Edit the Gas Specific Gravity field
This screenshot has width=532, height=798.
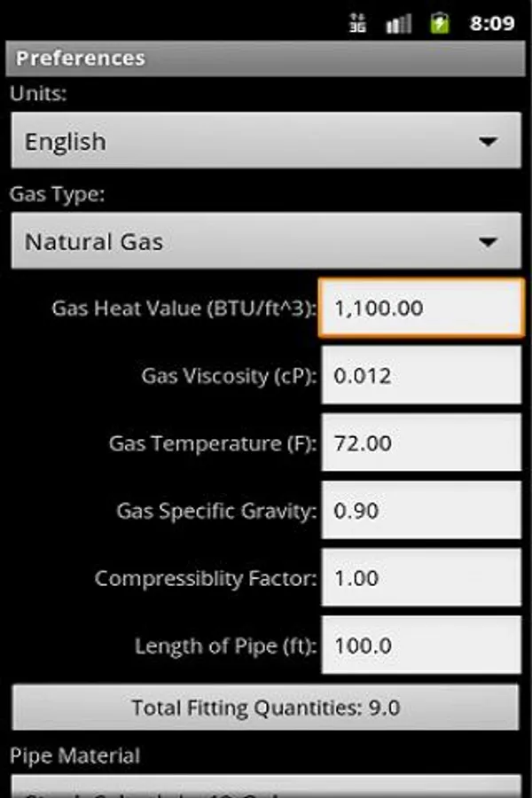(421, 511)
